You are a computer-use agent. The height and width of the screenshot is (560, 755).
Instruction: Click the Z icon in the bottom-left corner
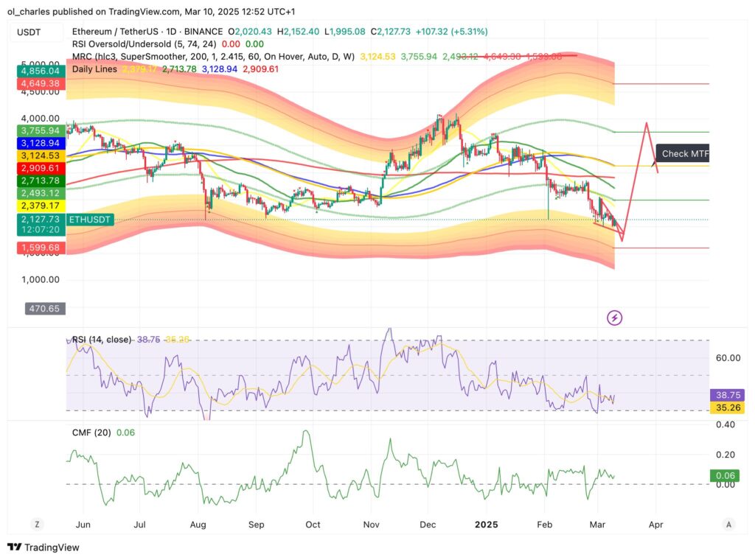click(37, 524)
